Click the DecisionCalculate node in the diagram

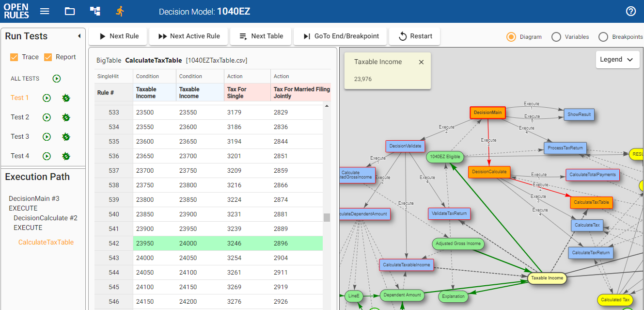(x=489, y=171)
